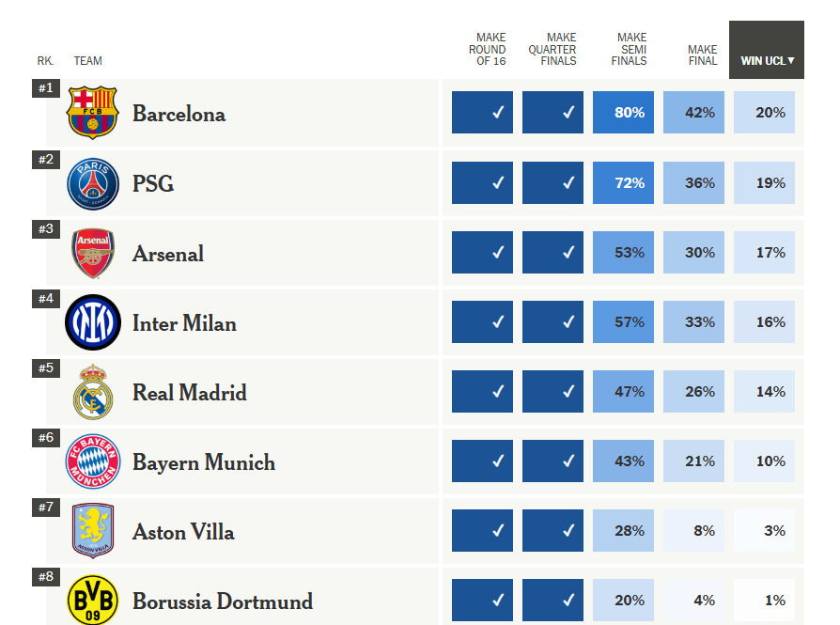Click the Barcelona club crest
This screenshot has height=625, width=840.
[93, 113]
